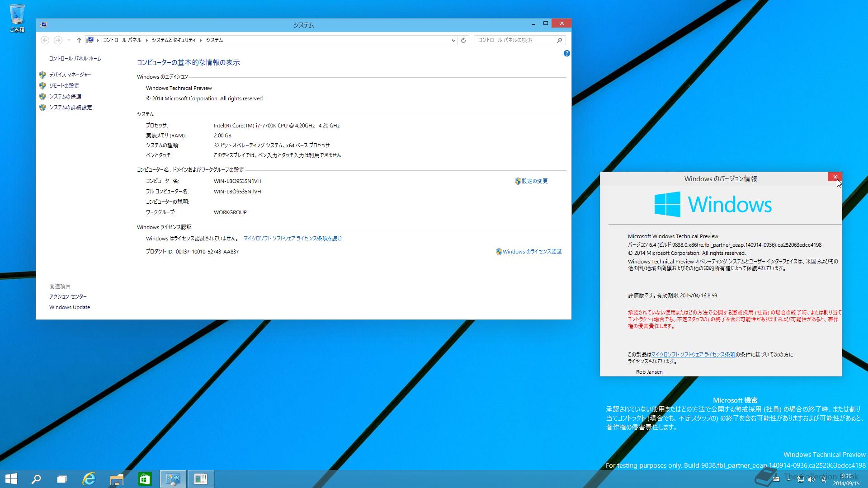This screenshot has height=488, width=868.
Task: Click the Start button on taskbar
Action: [11, 479]
